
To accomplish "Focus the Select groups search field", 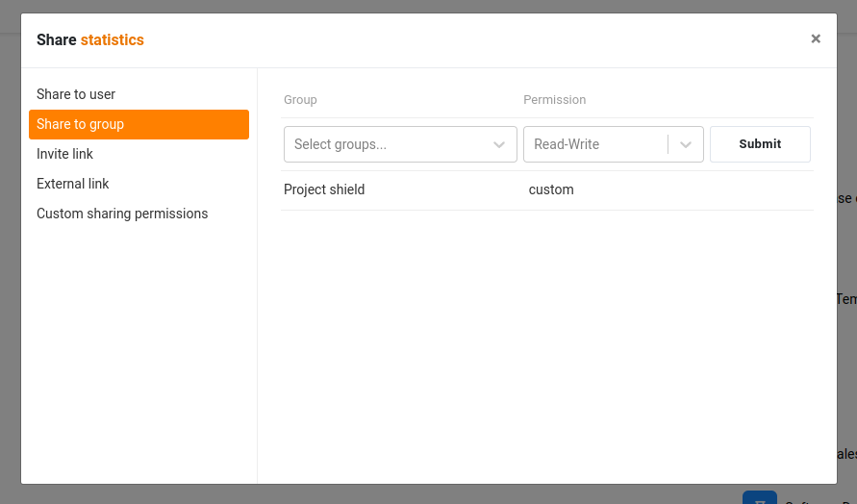I will tap(400, 144).
